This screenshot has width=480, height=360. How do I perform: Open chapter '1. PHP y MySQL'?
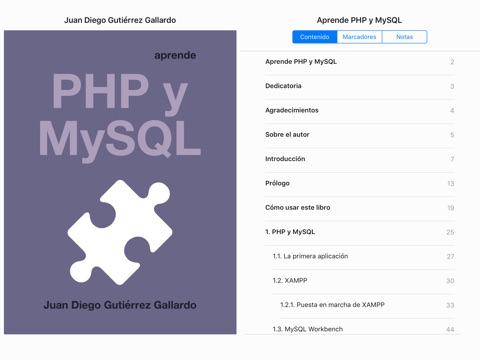360,232
